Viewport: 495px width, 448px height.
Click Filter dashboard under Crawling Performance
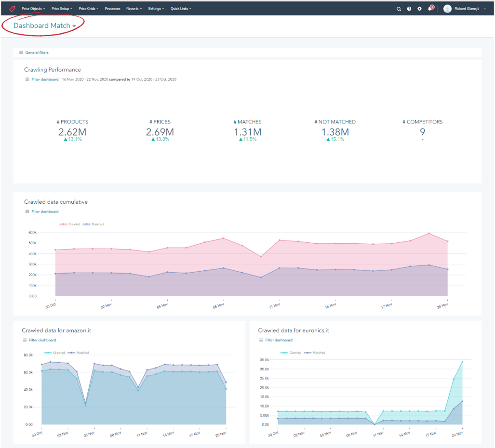pos(45,79)
